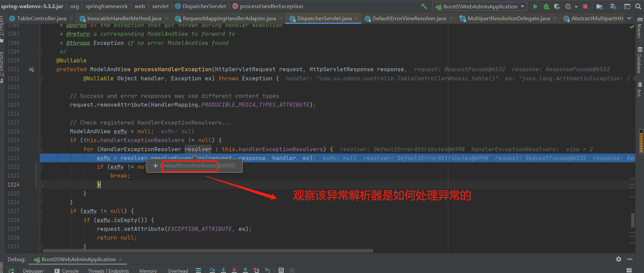Click gutter debug marker at line 1311
This screenshot has width=644, height=273.
tap(31, 70)
